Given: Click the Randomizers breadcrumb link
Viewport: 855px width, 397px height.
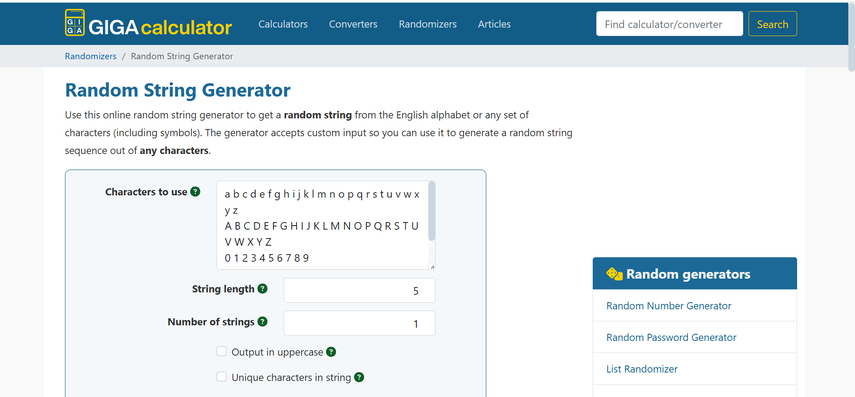Looking at the screenshot, I should tap(91, 56).
